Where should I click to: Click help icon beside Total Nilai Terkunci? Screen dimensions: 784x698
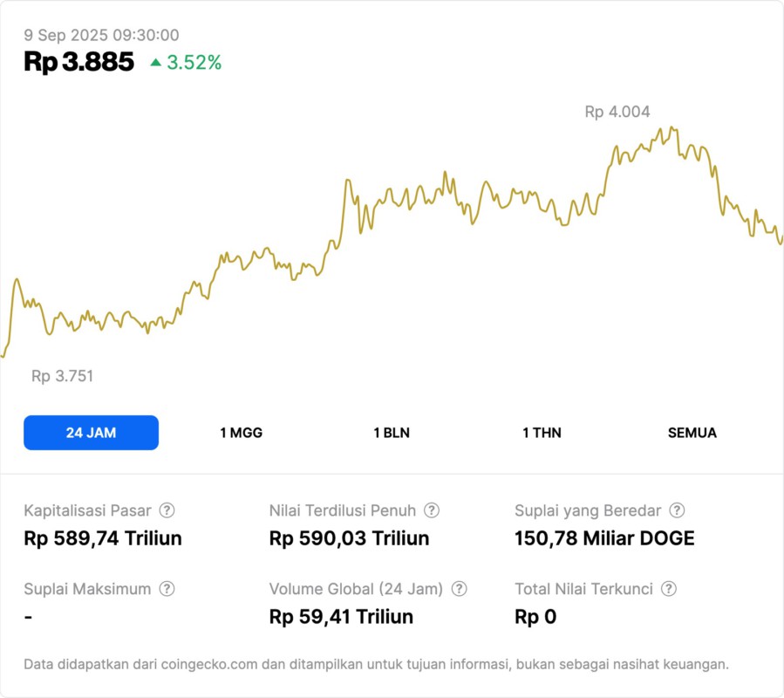click(669, 589)
